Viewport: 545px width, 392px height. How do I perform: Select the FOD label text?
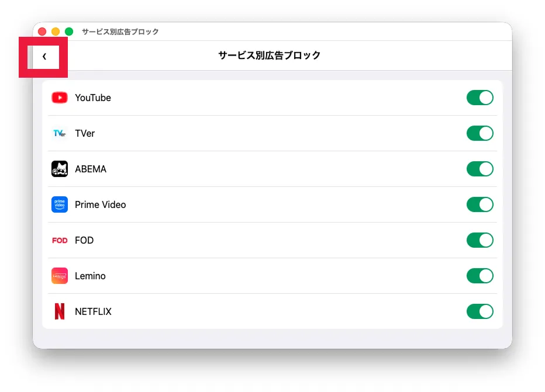[x=84, y=240]
